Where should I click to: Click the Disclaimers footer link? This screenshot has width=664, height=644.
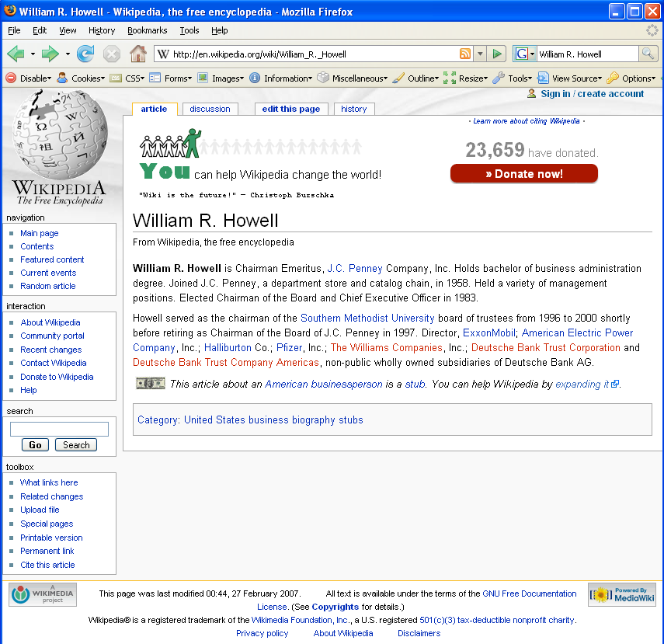[x=419, y=633]
